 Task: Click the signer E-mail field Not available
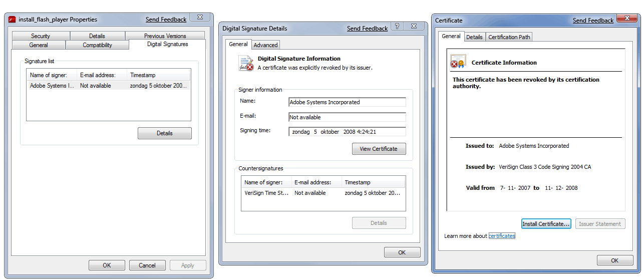[348, 117]
